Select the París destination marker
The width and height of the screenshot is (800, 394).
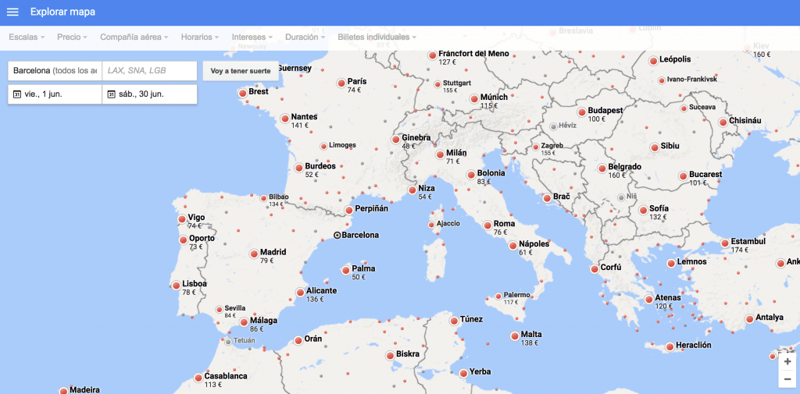pyautogui.click(x=341, y=83)
